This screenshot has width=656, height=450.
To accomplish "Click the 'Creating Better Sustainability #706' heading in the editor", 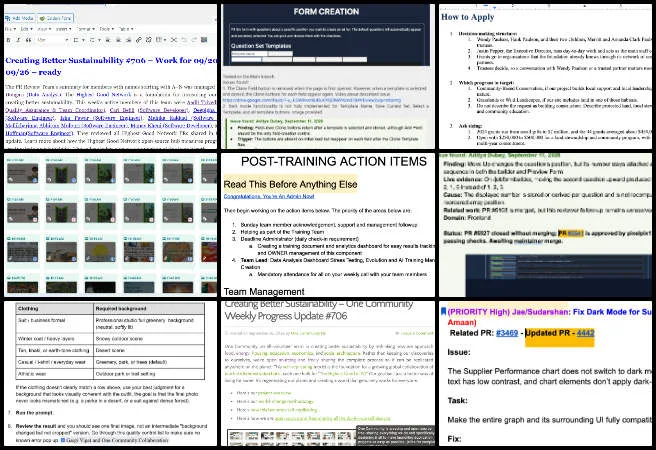I will [x=111, y=66].
